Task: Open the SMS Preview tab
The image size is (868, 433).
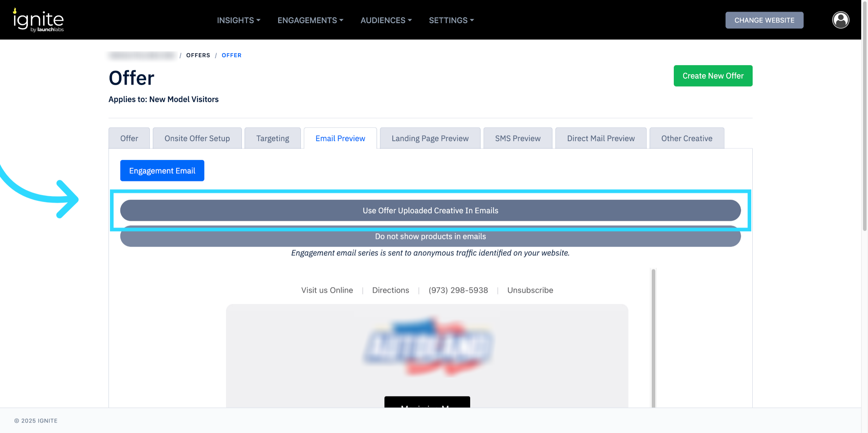Action: click(x=518, y=139)
